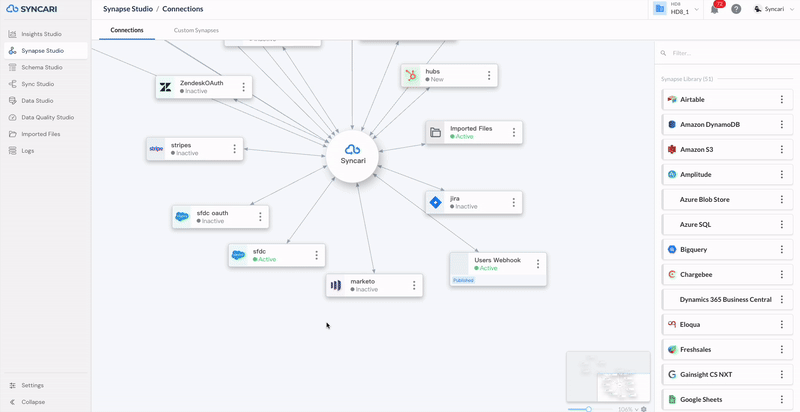This screenshot has height=412, width=800.
Task: Select the folder icon on Imported Files node
Action: [435, 133]
